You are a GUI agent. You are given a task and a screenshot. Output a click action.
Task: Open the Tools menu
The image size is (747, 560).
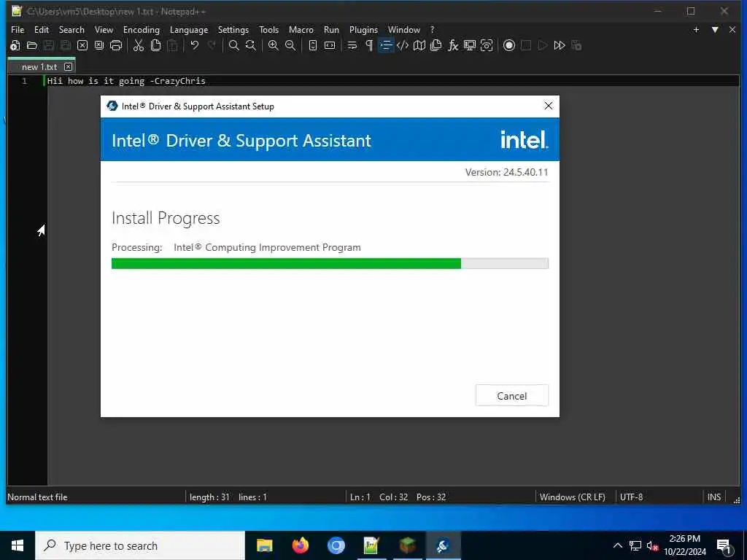pyautogui.click(x=268, y=29)
